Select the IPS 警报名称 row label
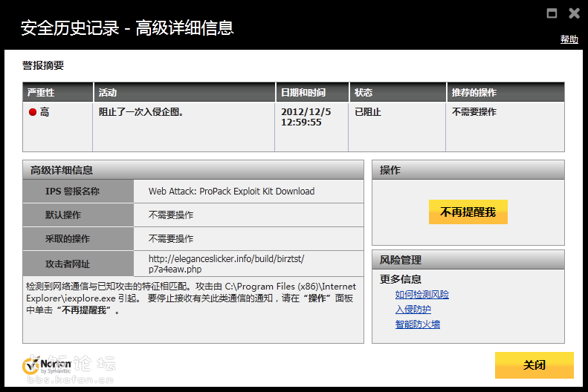Image resolution: width=588 pixels, height=392 pixels. pyautogui.click(x=72, y=192)
